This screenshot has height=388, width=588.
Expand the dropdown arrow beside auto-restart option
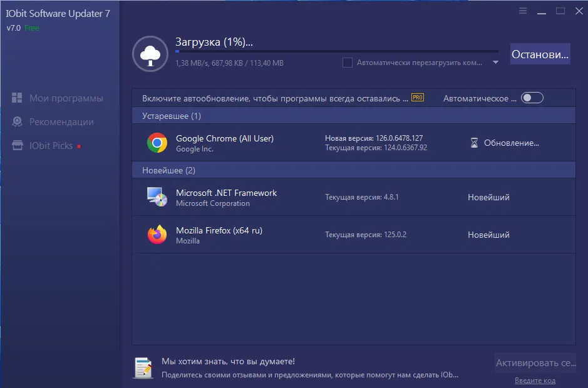pyautogui.click(x=495, y=62)
